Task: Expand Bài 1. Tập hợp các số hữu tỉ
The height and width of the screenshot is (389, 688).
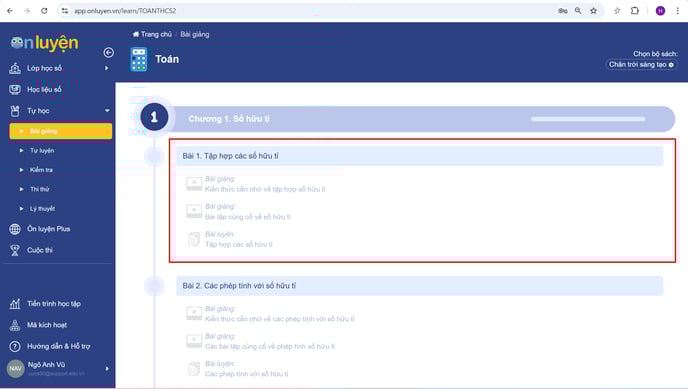Action: click(419, 156)
